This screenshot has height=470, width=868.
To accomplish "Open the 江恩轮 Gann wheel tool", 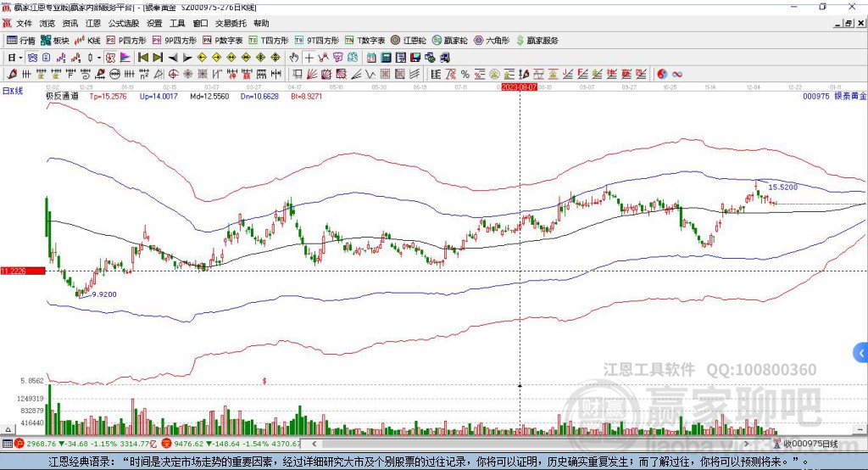I will pyautogui.click(x=409, y=41).
